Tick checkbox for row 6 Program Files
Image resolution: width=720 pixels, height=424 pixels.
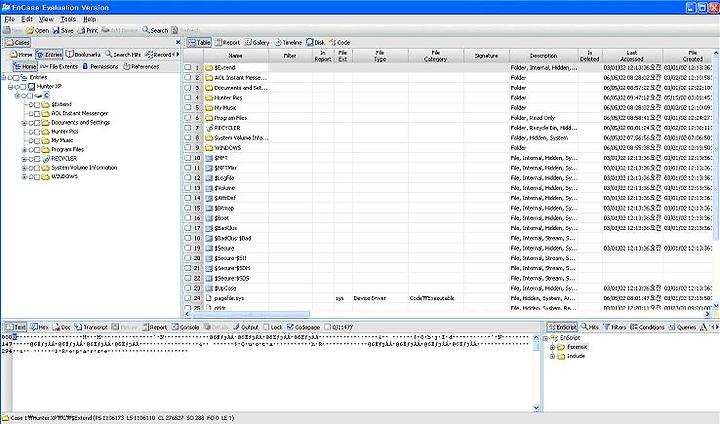[x=188, y=118]
